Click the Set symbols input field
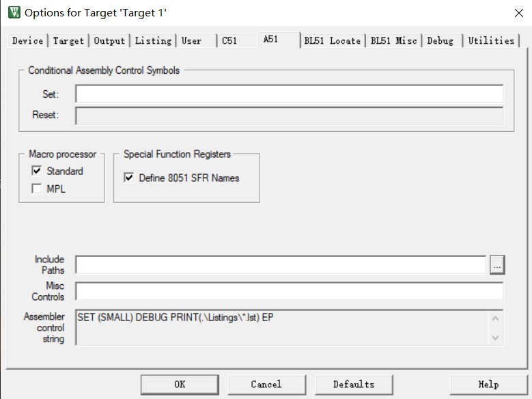The height and width of the screenshot is (399, 532). point(289,94)
